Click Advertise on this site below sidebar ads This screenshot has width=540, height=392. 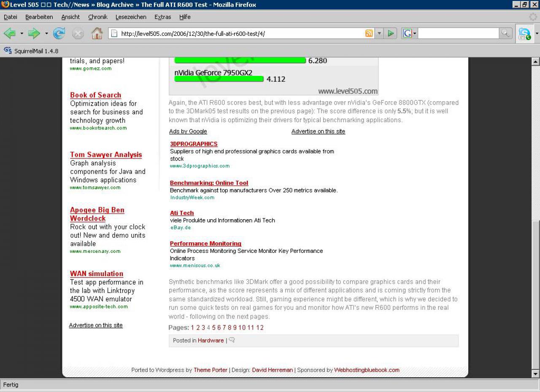click(96, 325)
